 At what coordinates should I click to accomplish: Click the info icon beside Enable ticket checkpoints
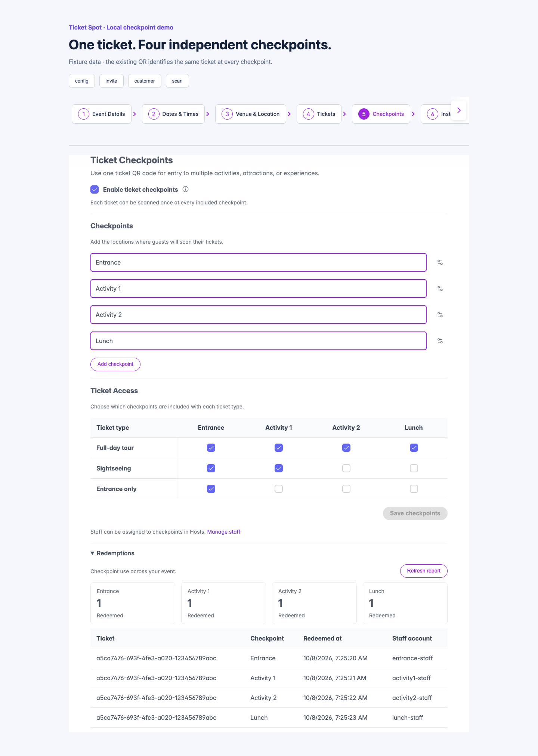coord(185,189)
